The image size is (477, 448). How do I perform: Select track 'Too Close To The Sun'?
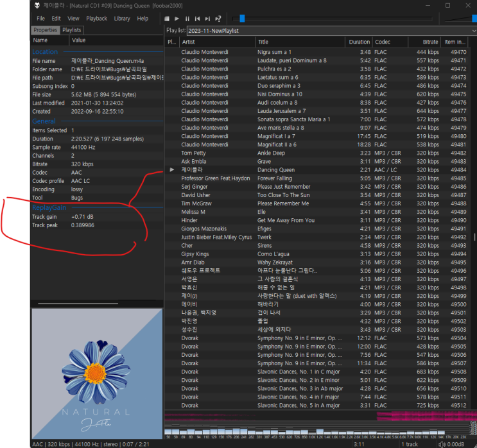tap(317, 195)
